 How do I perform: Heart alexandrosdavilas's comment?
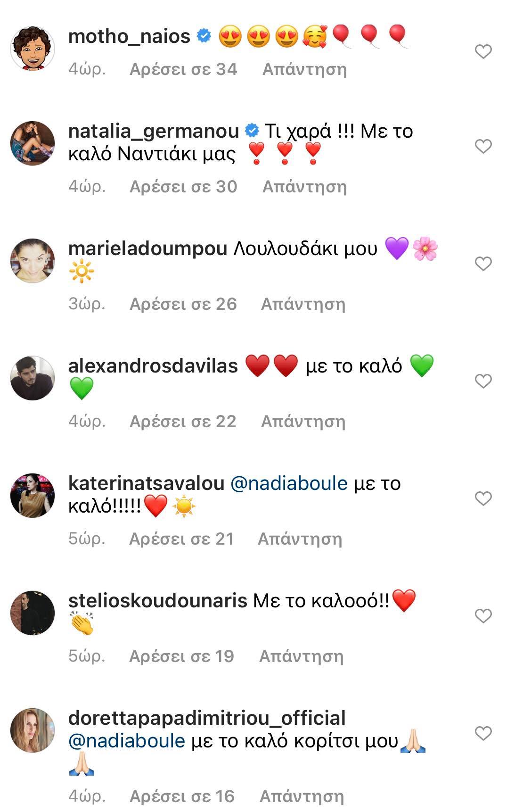483,381
